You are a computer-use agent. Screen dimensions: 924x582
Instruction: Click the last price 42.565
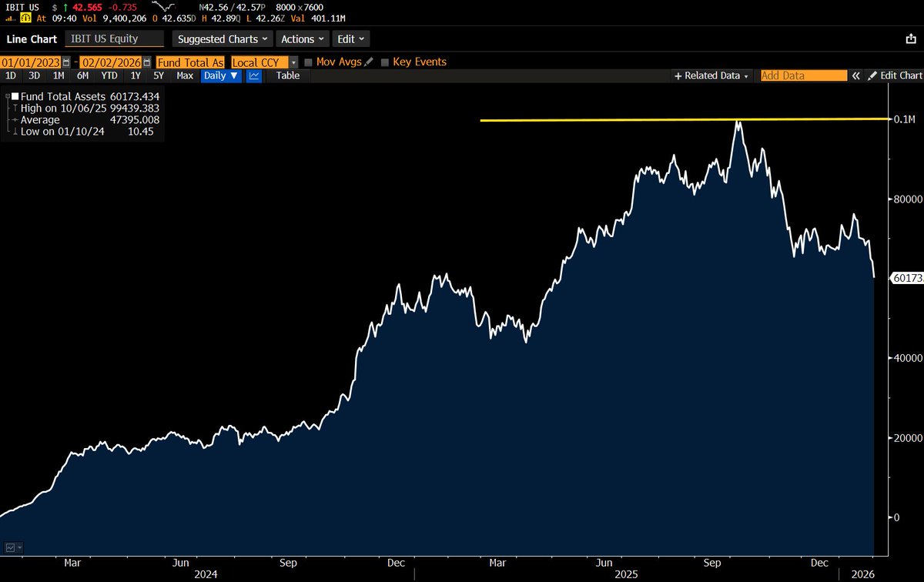(89, 7)
